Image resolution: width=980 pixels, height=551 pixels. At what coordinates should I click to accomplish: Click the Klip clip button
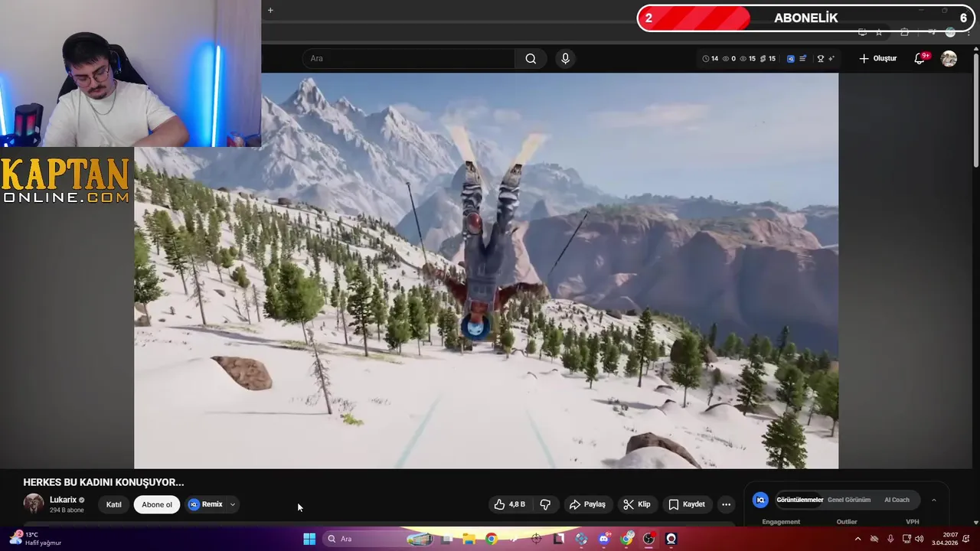tap(636, 504)
